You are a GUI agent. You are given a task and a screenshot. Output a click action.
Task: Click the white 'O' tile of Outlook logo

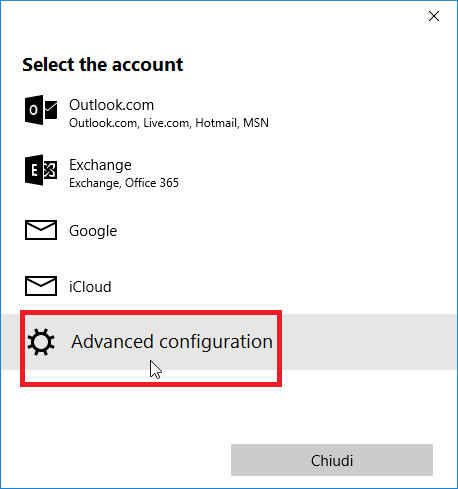coord(34,110)
